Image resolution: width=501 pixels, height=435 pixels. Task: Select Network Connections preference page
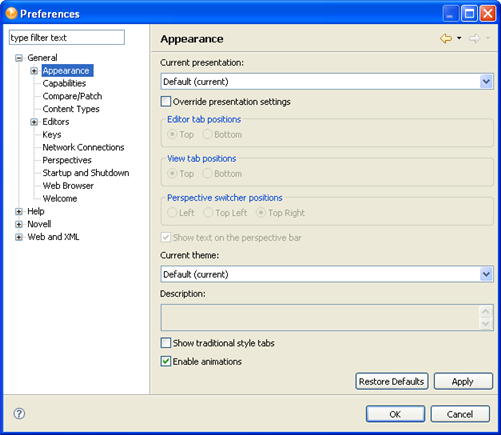83,147
